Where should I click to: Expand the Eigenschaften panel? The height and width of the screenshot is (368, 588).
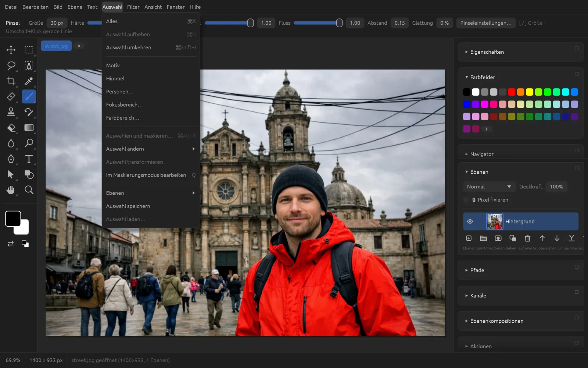pyautogui.click(x=487, y=52)
